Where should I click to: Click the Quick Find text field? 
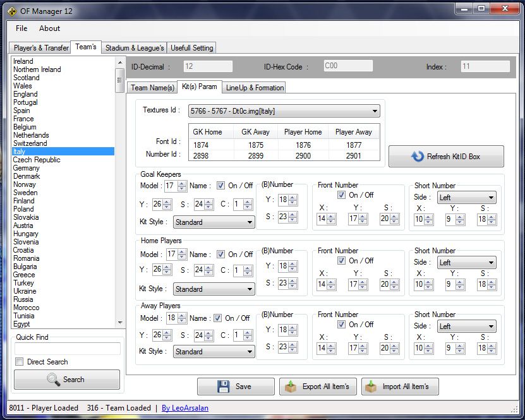[x=68, y=349]
